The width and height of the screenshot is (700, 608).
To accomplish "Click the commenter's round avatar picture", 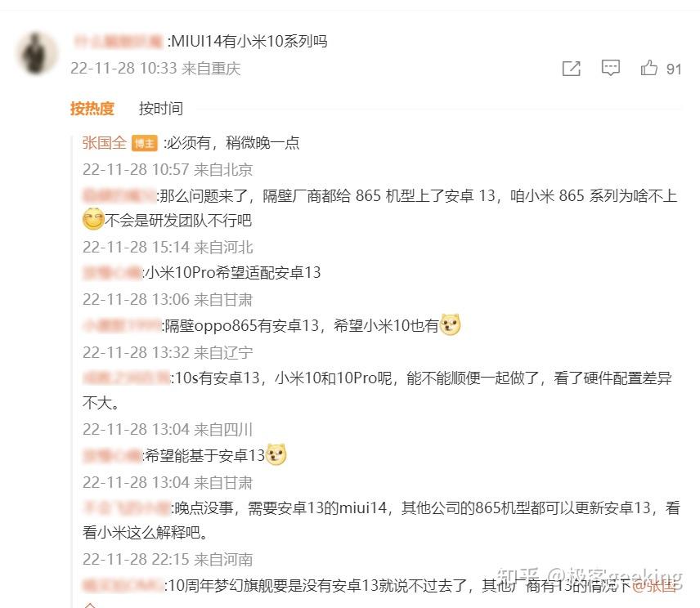I will [x=37, y=53].
